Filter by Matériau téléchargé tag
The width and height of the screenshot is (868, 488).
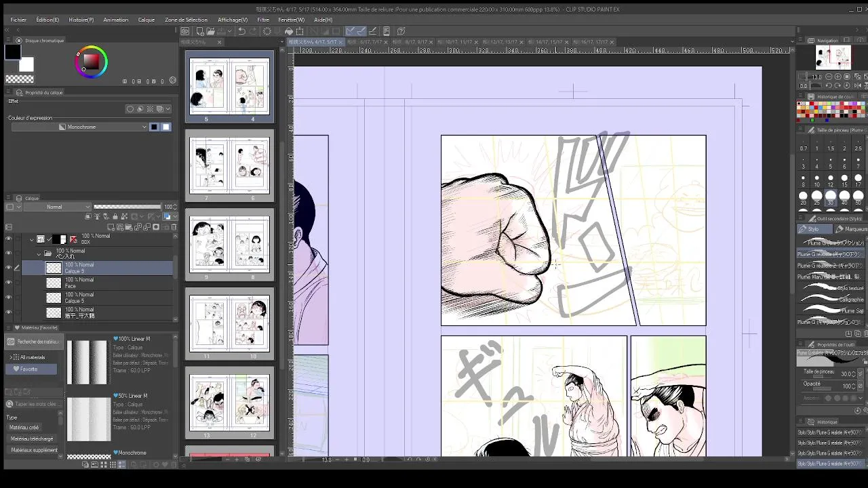pos(32,439)
